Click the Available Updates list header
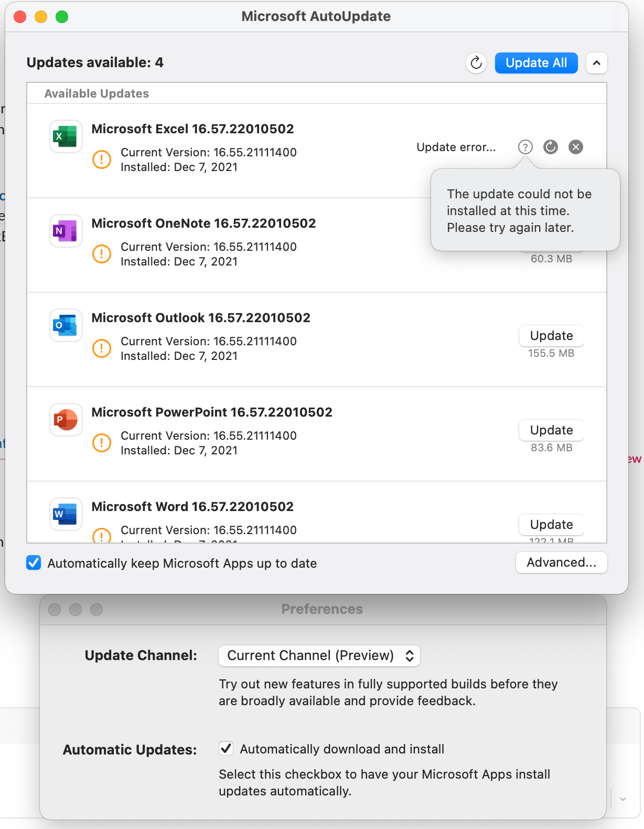Screen dimensions: 644x829 (x=96, y=93)
